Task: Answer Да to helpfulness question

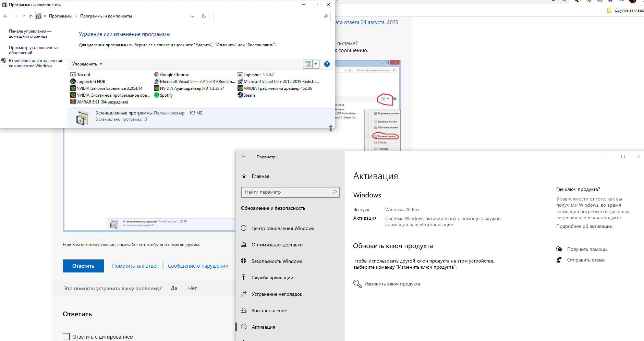Action: tap(174, 288)
